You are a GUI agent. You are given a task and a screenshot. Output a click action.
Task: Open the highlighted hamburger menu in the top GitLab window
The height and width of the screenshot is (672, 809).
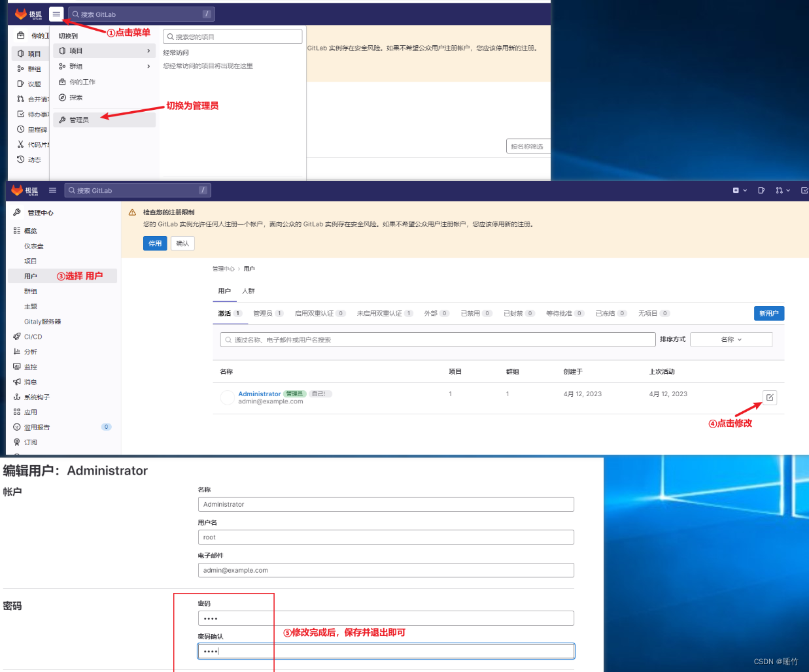[x=56, y=14]
